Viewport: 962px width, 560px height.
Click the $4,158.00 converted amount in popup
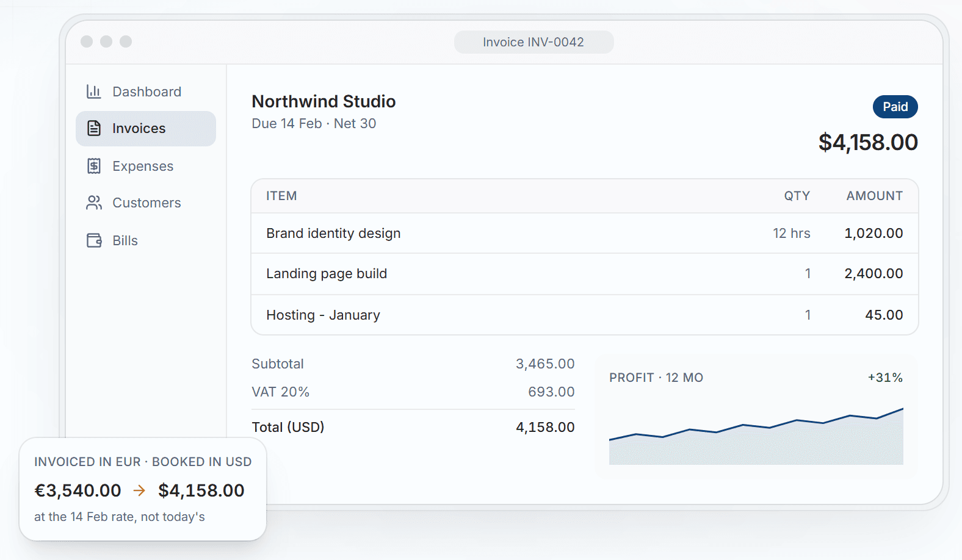pyautogui.click(x=201, y=490)
